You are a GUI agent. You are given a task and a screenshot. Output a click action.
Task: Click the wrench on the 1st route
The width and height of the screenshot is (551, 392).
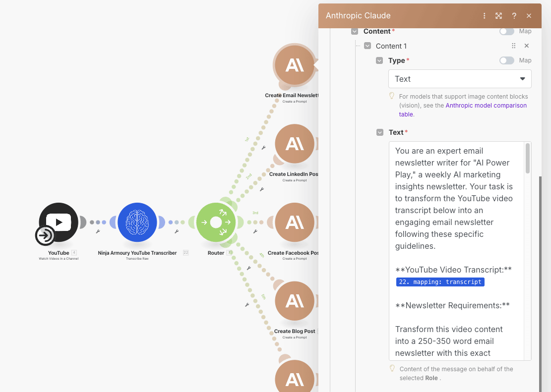pyautogui.click(x=263, y=148)
